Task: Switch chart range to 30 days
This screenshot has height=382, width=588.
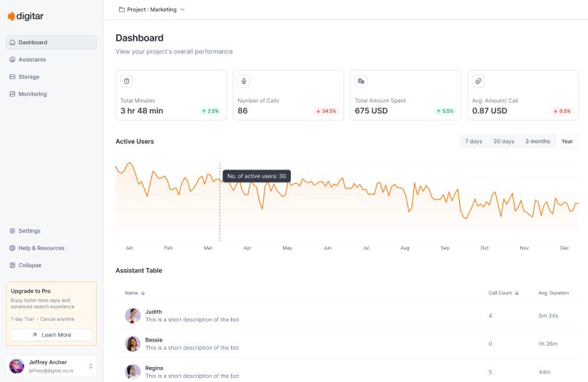Action: pyautogui.click(x=503, y=141)
